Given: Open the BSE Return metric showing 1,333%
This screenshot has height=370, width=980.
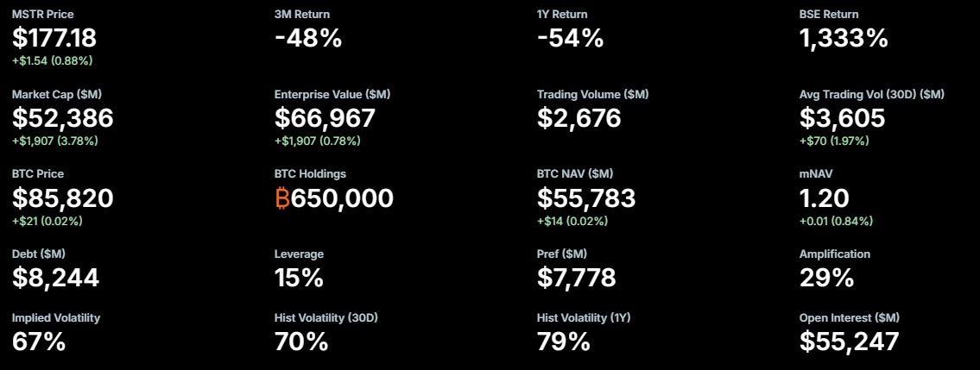Looking at the screenshot, I should pyautogui.click(x=844, y=38).
